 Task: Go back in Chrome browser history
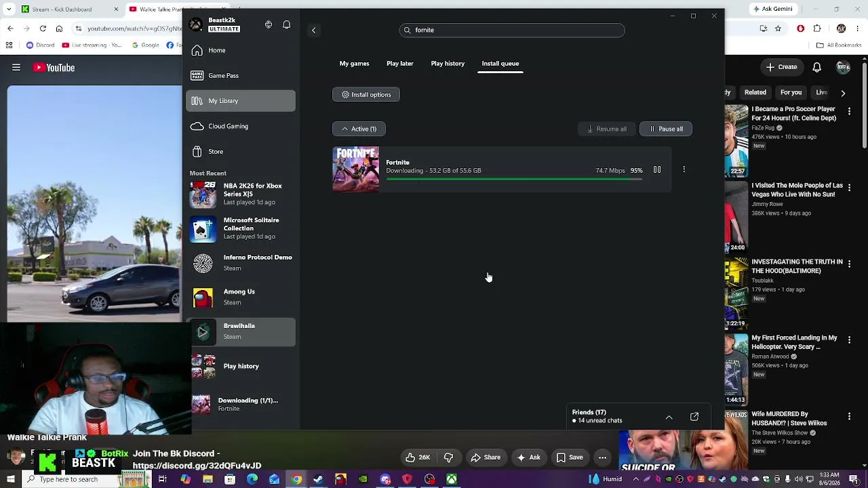(x=10, y=28)
